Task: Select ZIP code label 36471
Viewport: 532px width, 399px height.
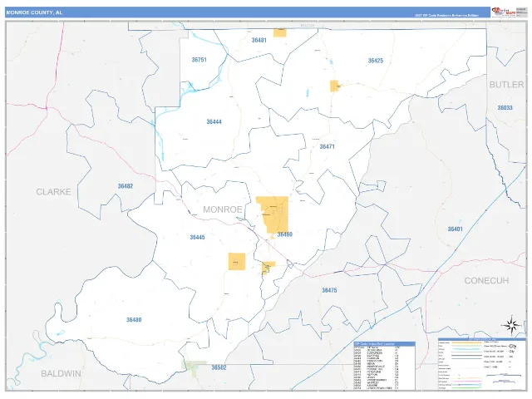Action: (327, 146)
